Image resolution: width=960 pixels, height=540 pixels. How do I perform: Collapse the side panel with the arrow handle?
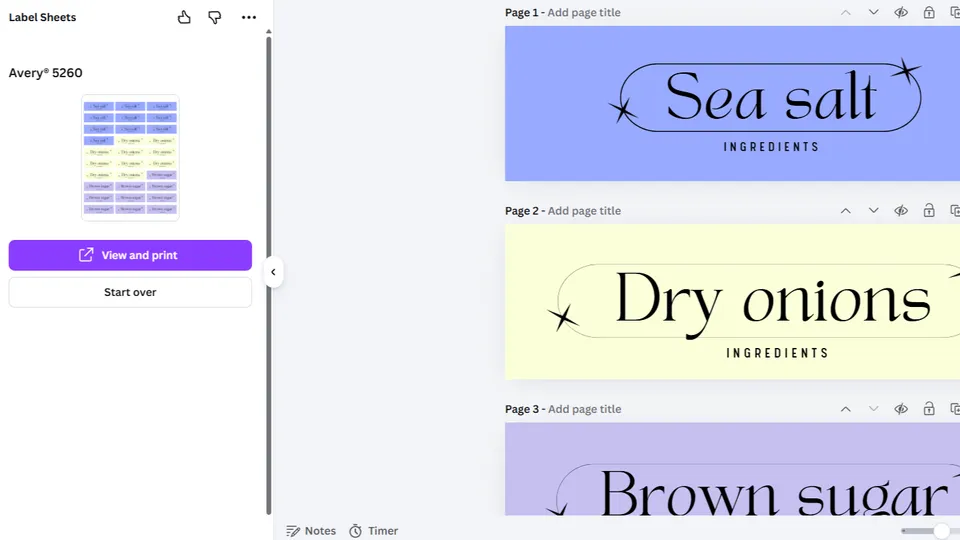(x=273, y=272)
